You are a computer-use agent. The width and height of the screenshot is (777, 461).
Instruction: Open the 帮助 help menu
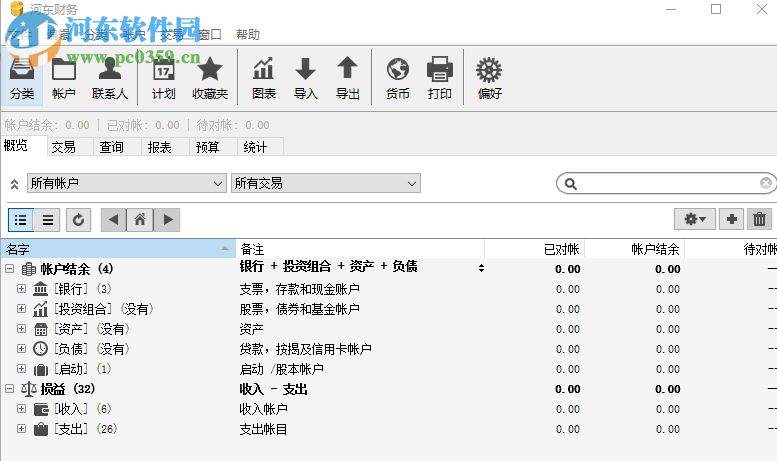click(248, 35)
